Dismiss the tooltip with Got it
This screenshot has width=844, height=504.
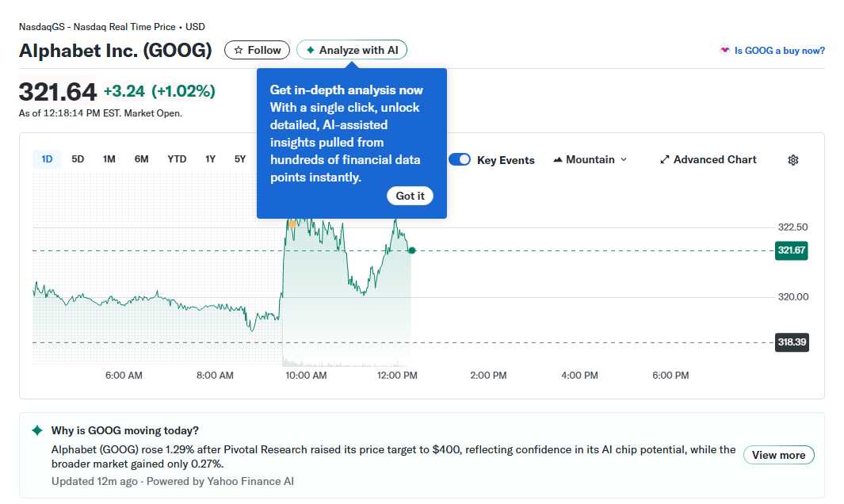(x=410, y=196)
